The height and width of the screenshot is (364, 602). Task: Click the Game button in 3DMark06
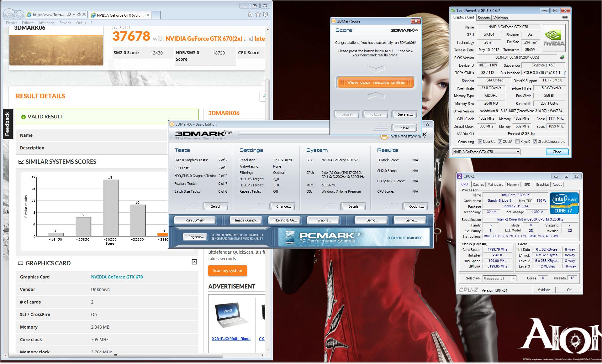pyautogui.click(x=411, y=220)
